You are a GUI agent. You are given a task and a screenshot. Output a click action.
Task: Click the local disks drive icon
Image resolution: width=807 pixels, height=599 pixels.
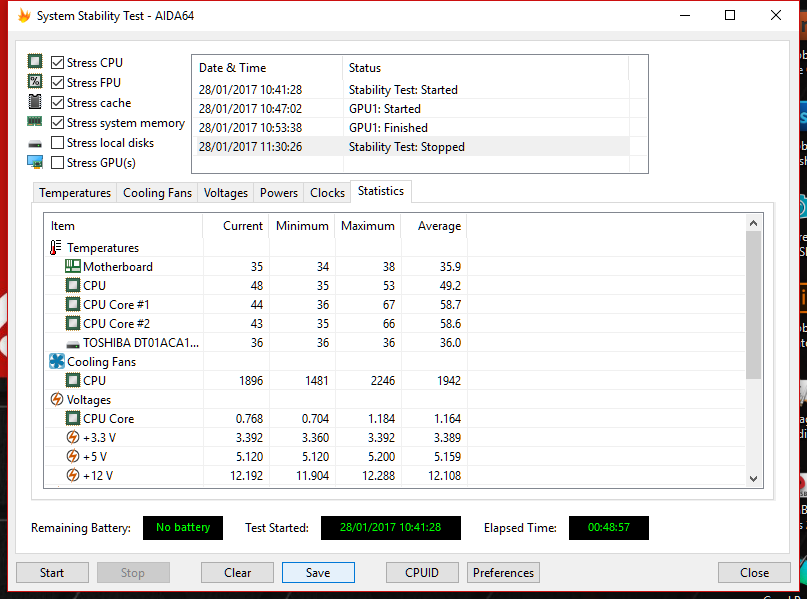click(34, 144)
